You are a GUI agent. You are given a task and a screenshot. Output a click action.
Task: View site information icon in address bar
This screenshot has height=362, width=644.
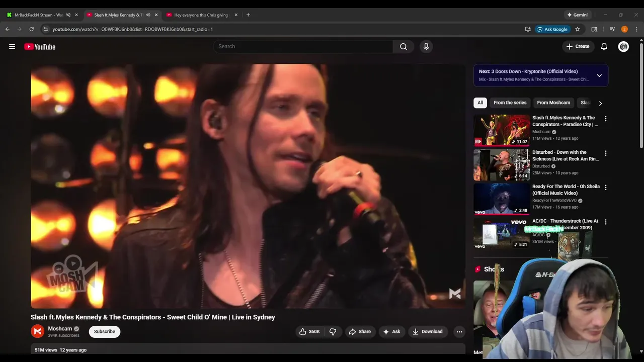(x=46, y=29)
